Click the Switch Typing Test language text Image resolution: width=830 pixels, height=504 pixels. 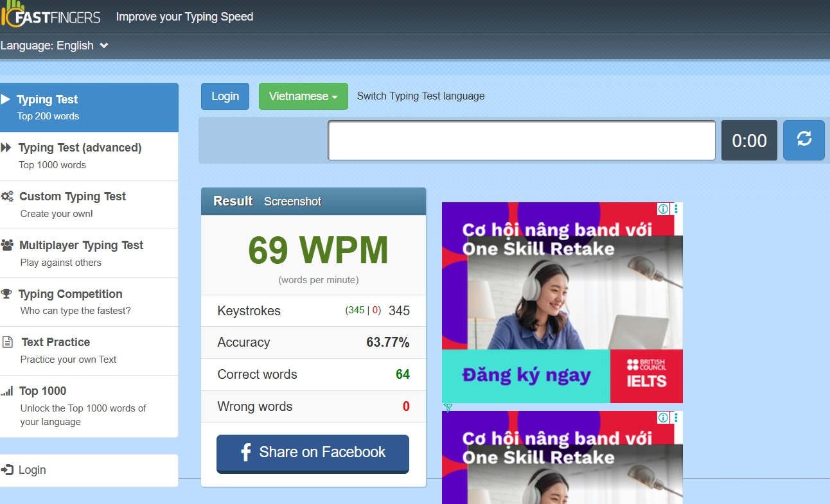[421, 96]
